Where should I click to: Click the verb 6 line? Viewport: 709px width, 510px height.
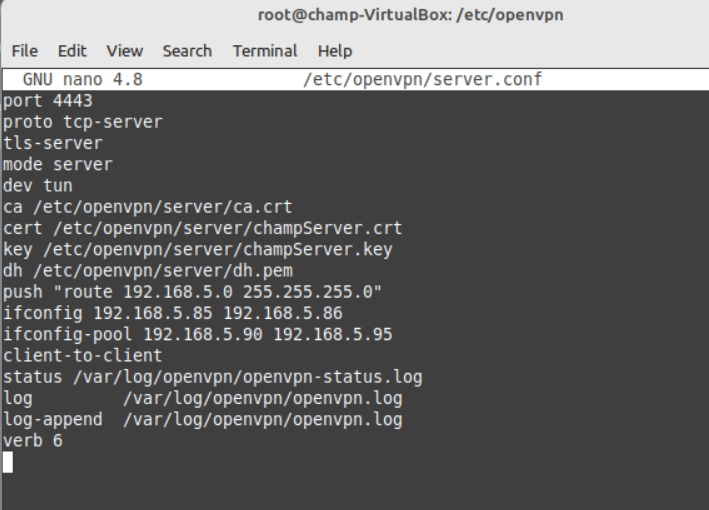pyautogui.click(x=33, y=440)
